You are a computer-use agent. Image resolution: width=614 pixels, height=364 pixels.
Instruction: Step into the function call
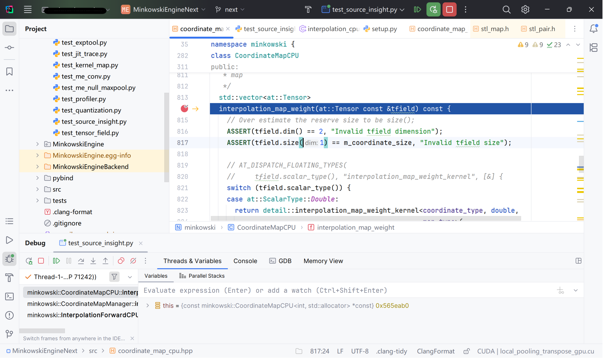(x=93, y=261)
